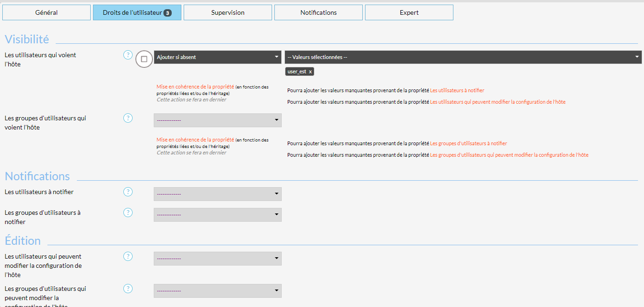Open dropdown for groups who see the host
Viewport: 644px width, 307px height.
(x=217, y=120)
